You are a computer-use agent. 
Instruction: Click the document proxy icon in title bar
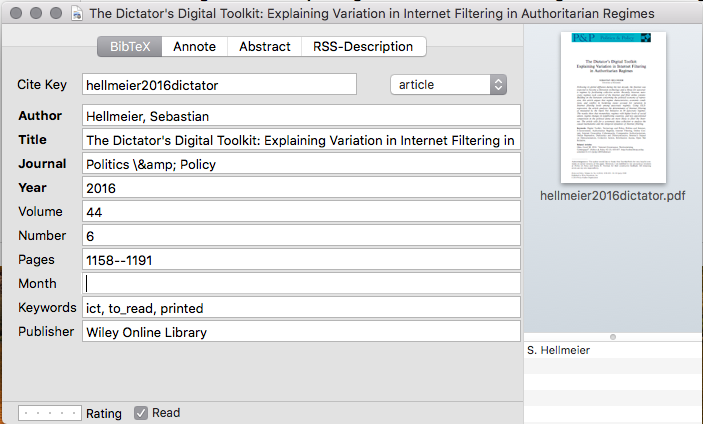coord(78,14)
